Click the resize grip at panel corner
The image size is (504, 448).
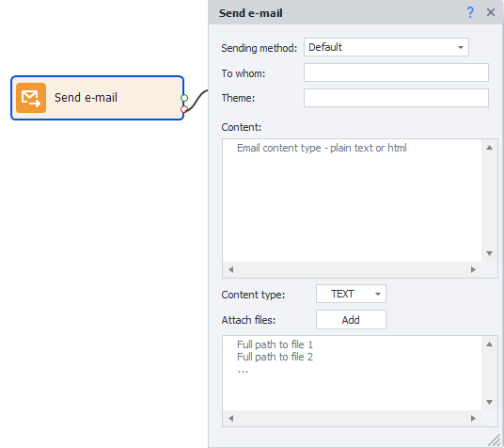tap(495, 440)
